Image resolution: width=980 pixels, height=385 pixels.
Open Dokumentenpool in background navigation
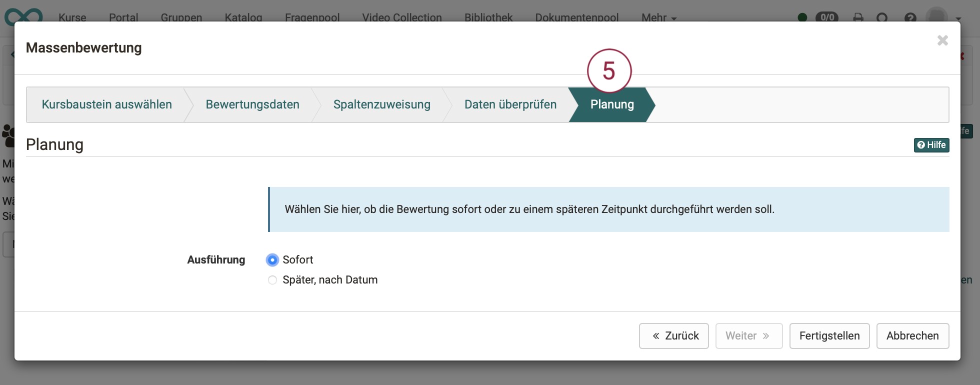tap(577, 17)
